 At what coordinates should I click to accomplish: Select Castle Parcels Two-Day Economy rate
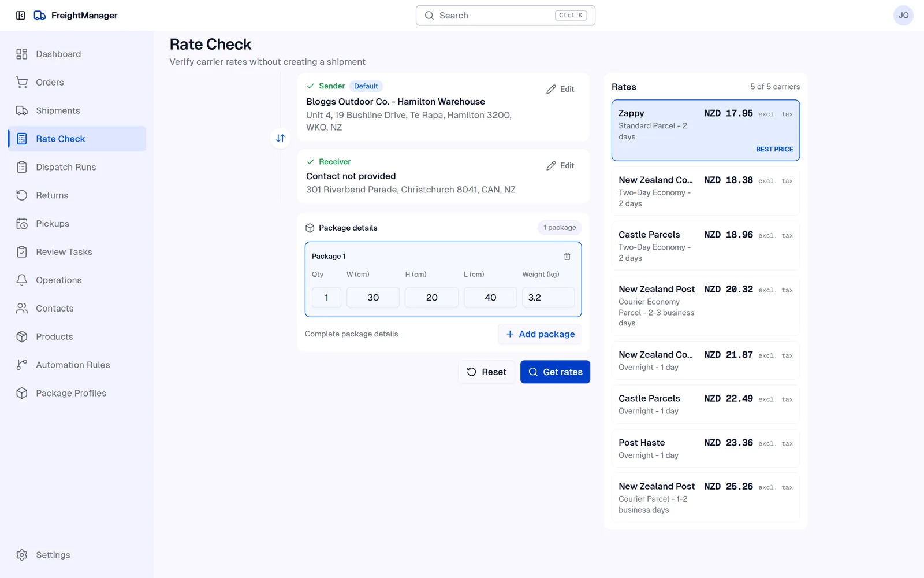(706, 246)
